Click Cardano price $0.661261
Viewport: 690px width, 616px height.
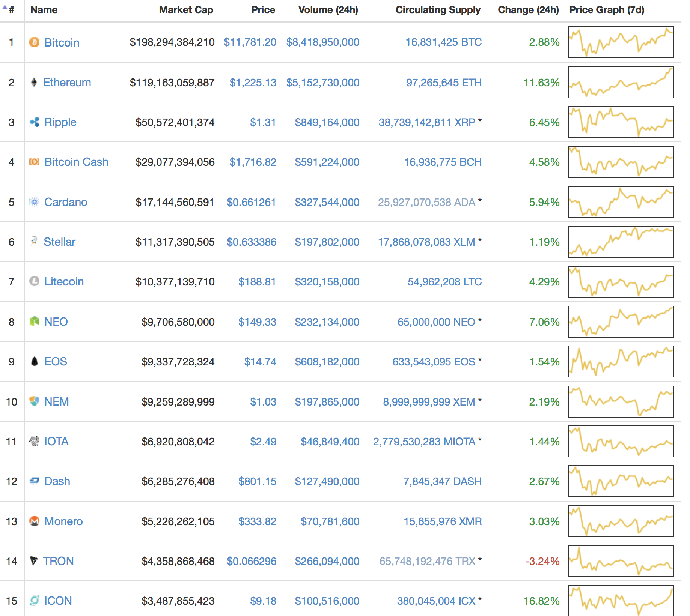[x=252, y=202]
